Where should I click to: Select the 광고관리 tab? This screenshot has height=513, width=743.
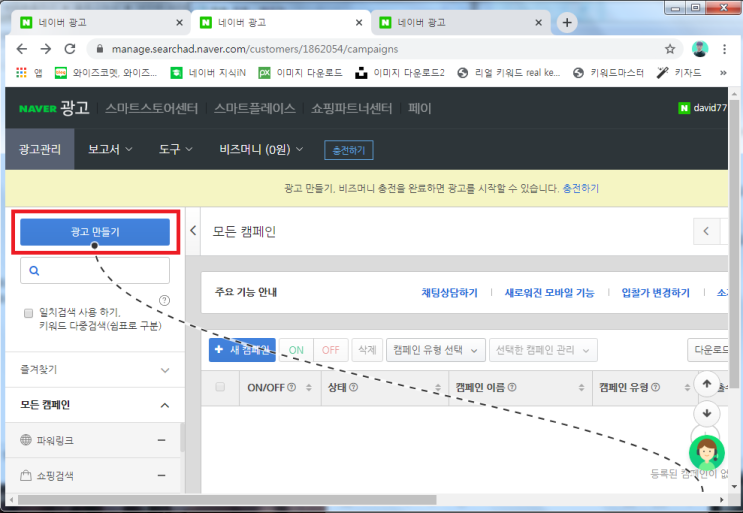(x=40, y=149)
